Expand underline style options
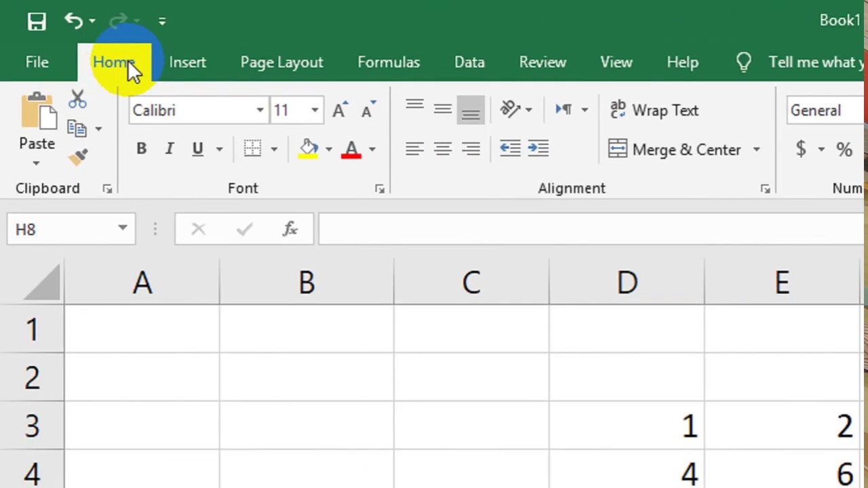Viewport: 868px width, 488px height. click(x=219, y=149)
